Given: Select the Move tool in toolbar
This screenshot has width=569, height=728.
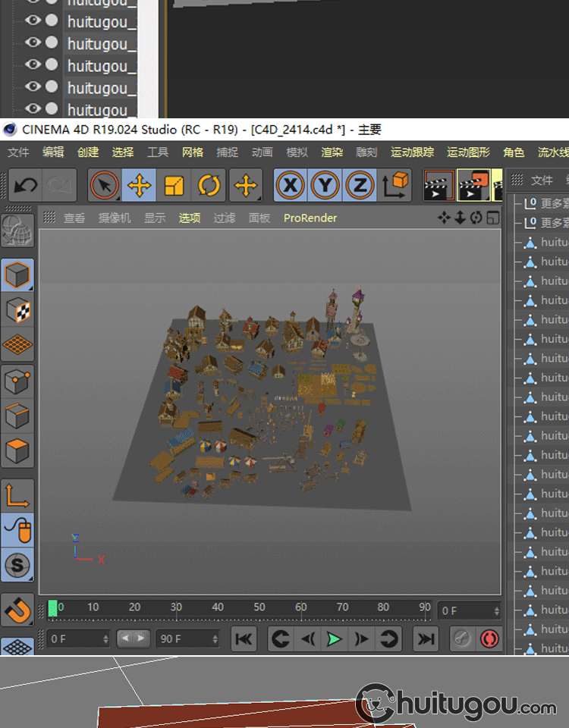Looking at the screenshot, I should pos(139,185).
